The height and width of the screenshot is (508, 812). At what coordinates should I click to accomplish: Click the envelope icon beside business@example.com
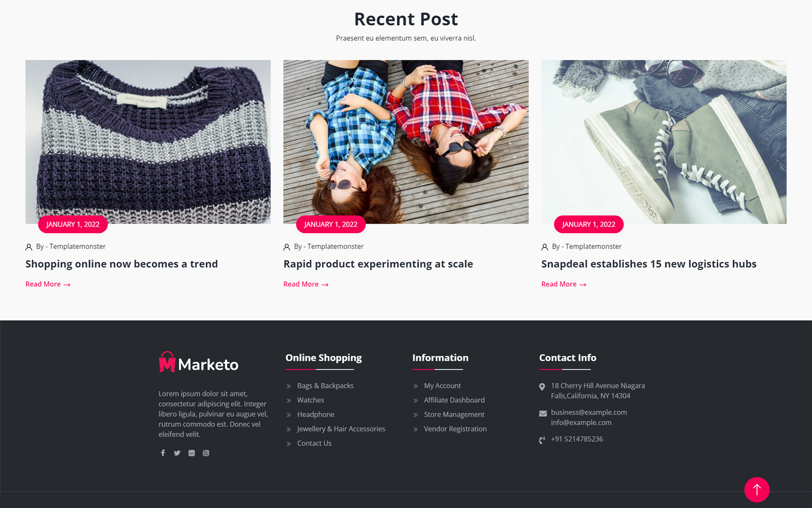tap(543, 414)
